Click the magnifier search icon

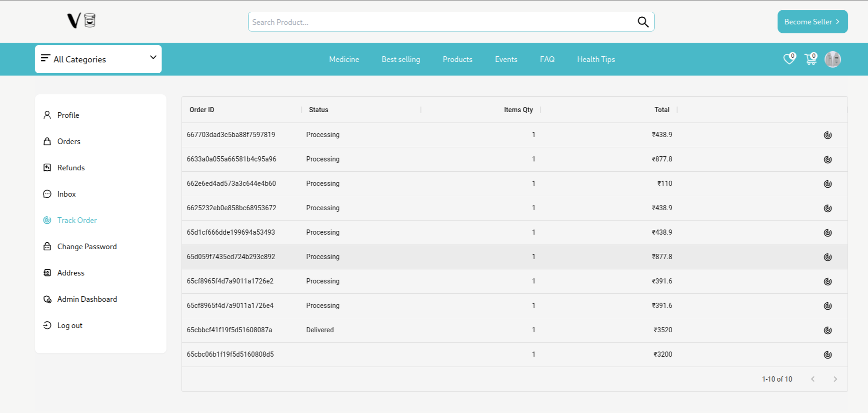(643, 22)
